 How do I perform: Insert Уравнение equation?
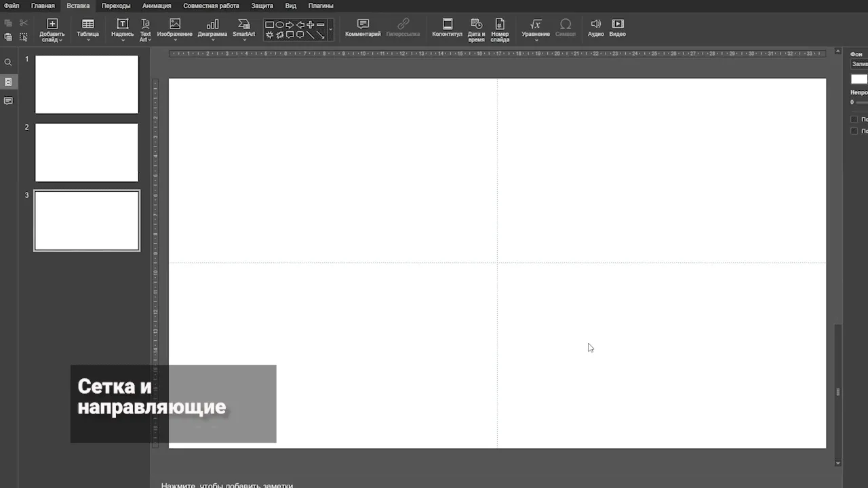536,29
